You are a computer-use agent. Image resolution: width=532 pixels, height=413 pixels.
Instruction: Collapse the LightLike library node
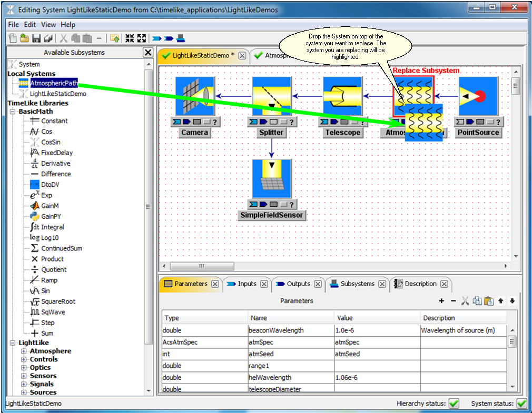pos(13,343)
